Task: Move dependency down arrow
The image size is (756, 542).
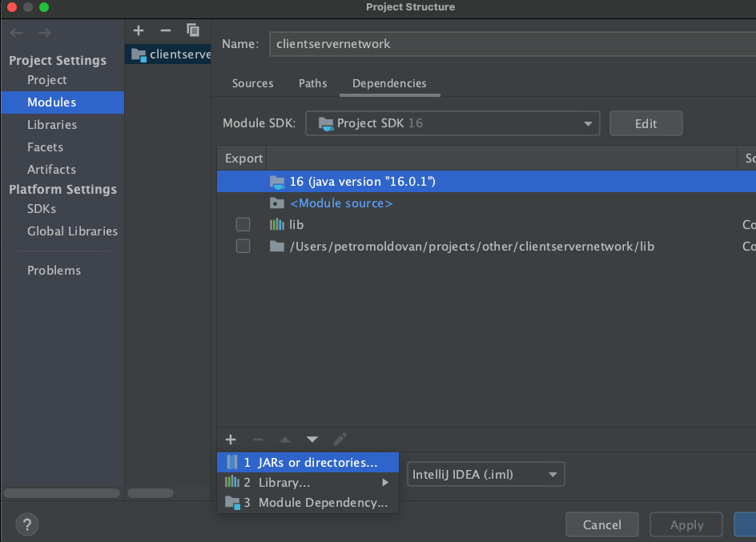Action: [x=312, y=440]
